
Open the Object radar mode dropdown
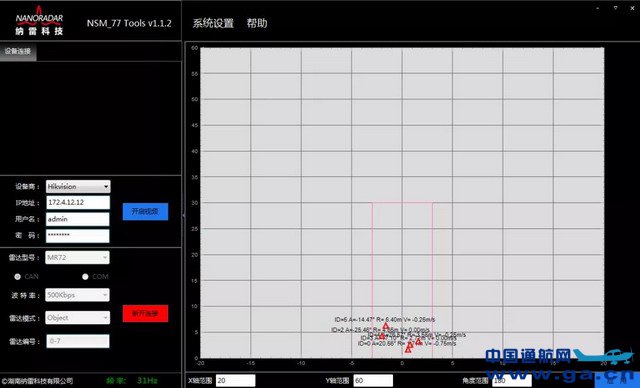(77, 317)
